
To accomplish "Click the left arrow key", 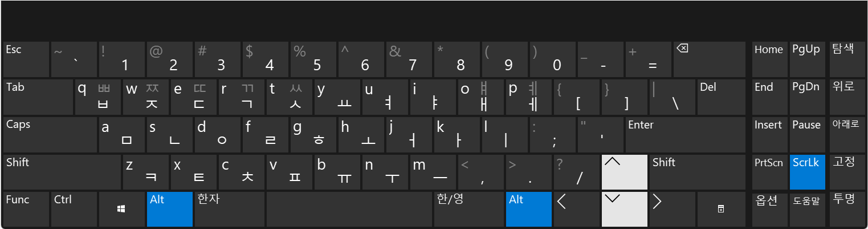I will [x=577, y=209].
